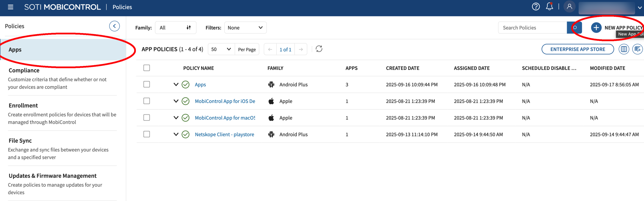Viewport: 644px width, 201px height.
Task: Click the SOTI MobiControl logo
Action: coord(62,7)
